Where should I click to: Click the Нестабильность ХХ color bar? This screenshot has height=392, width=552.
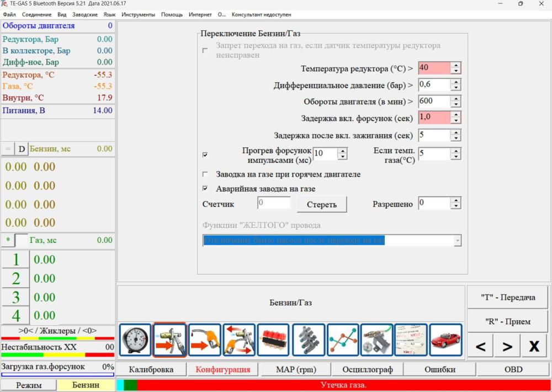(x=58, y=354)
